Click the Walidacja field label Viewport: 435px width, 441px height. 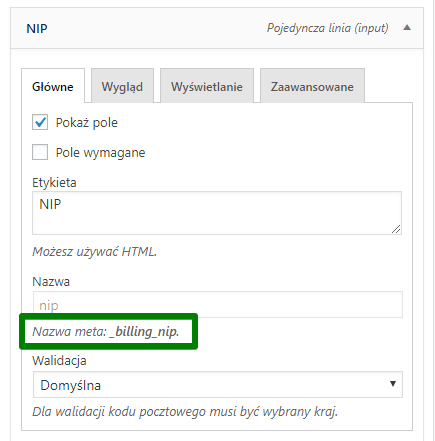point(59,361)
